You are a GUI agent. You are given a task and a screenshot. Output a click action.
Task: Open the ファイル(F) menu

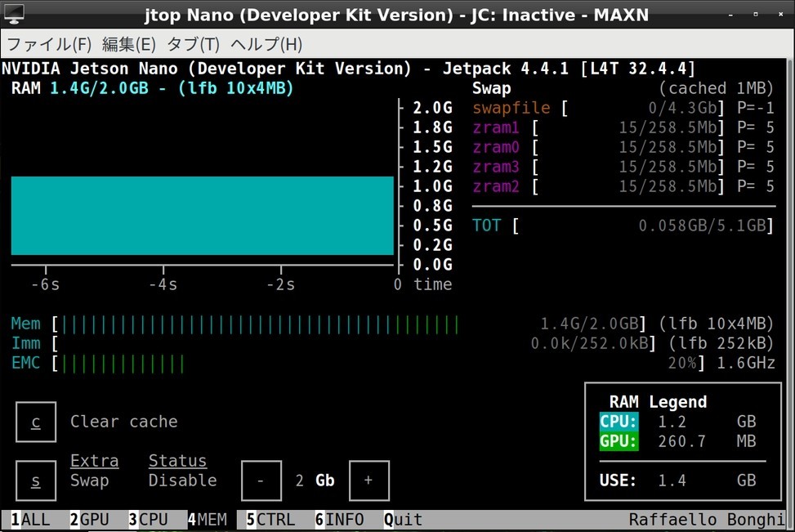49,45
